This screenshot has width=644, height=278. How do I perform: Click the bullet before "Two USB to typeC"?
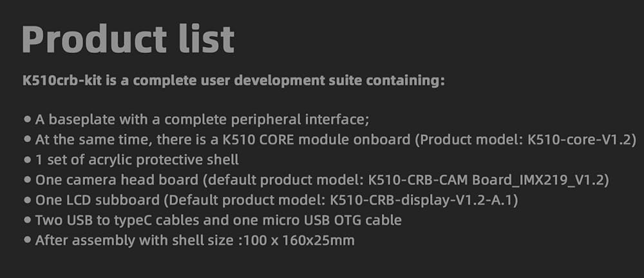(27, 220)
